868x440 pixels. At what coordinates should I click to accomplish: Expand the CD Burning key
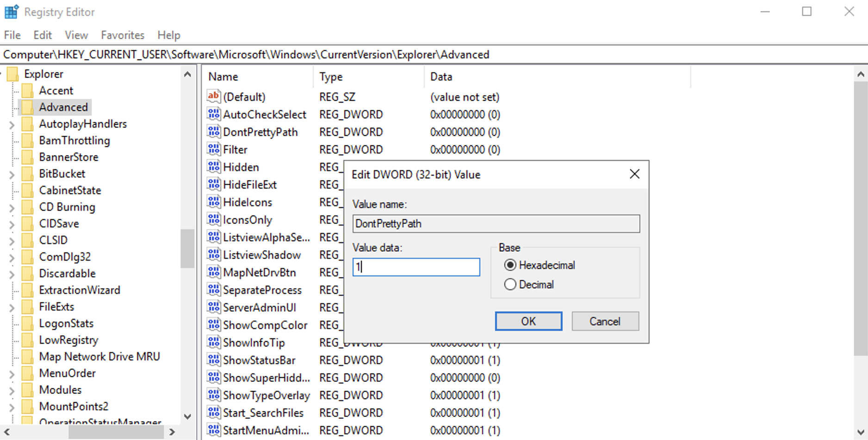pos(12,208)
